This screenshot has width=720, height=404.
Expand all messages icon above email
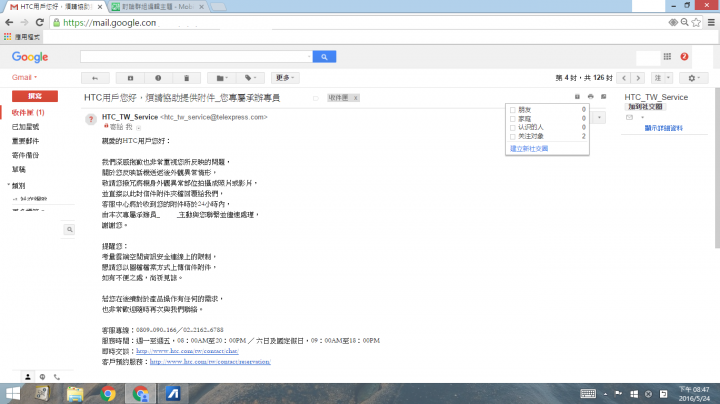(577, 97)
